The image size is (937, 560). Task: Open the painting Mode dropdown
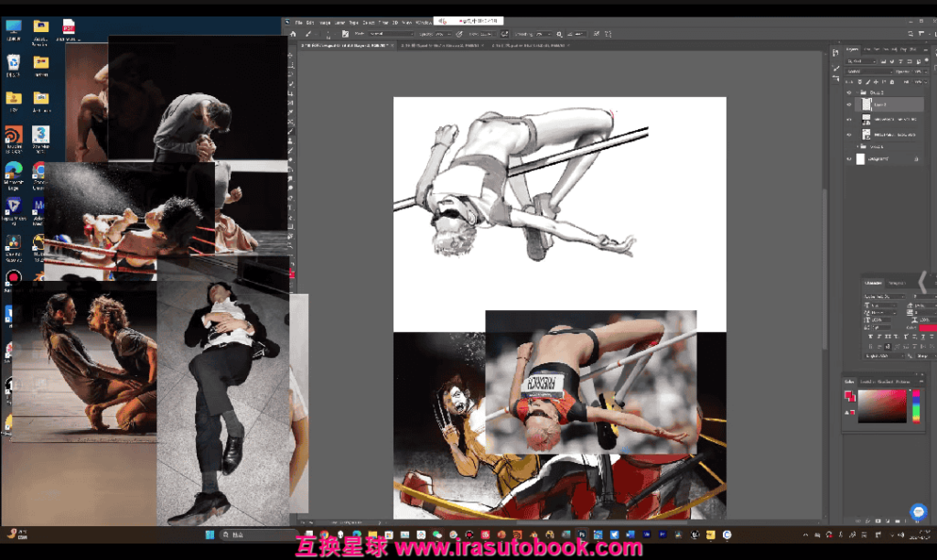(x=392, y=34)
